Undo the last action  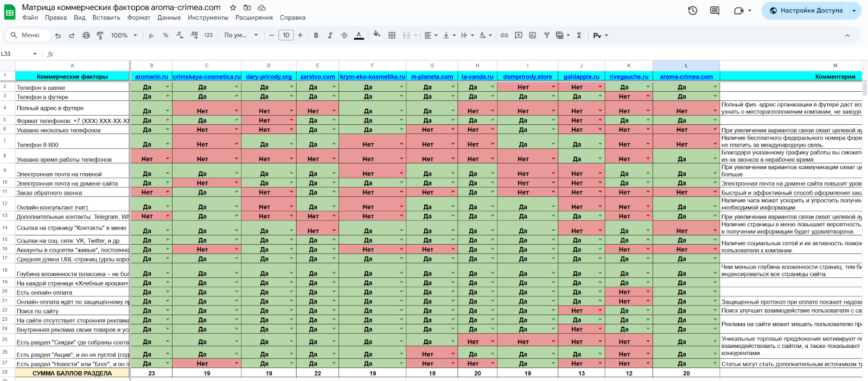58,35
